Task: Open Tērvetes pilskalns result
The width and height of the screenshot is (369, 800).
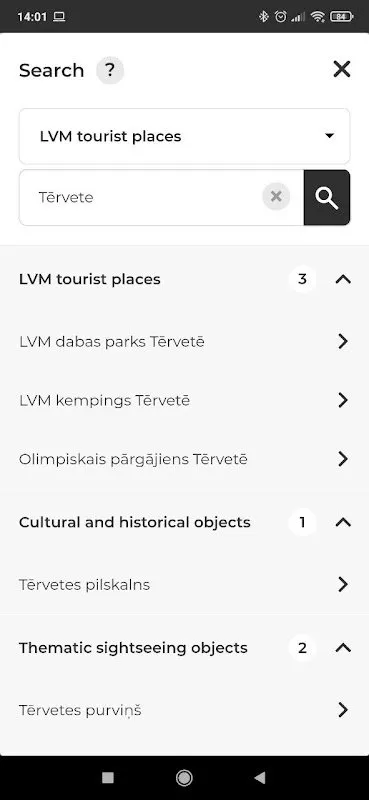Action: tap(184, 585)
